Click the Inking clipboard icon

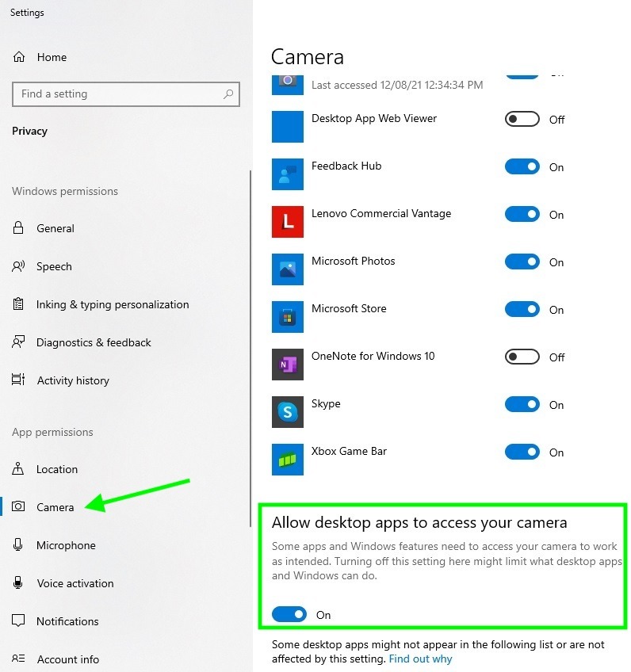click(x=18, y=304)
